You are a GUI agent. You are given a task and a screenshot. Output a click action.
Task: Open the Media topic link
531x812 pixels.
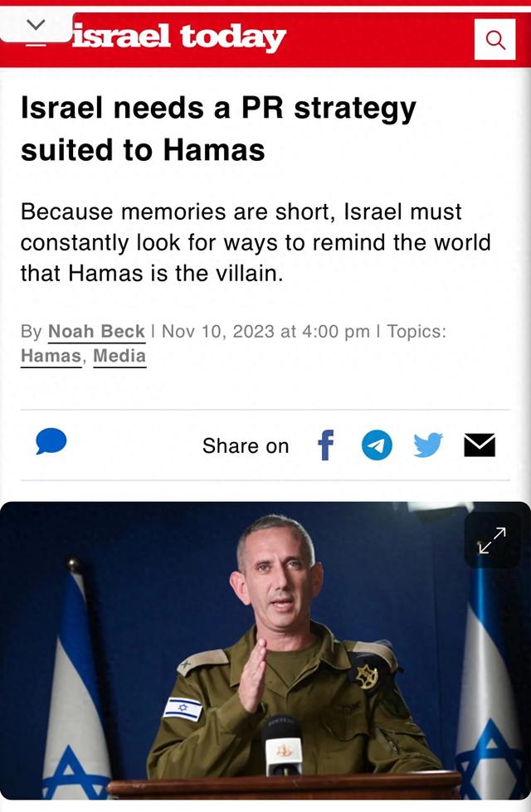tap(119, 357)
